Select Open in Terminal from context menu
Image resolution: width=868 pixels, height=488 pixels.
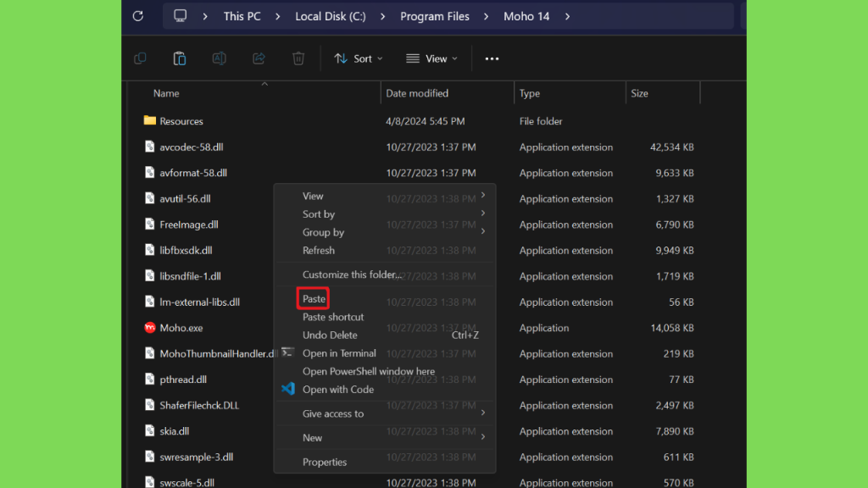(x=339, y=353)
